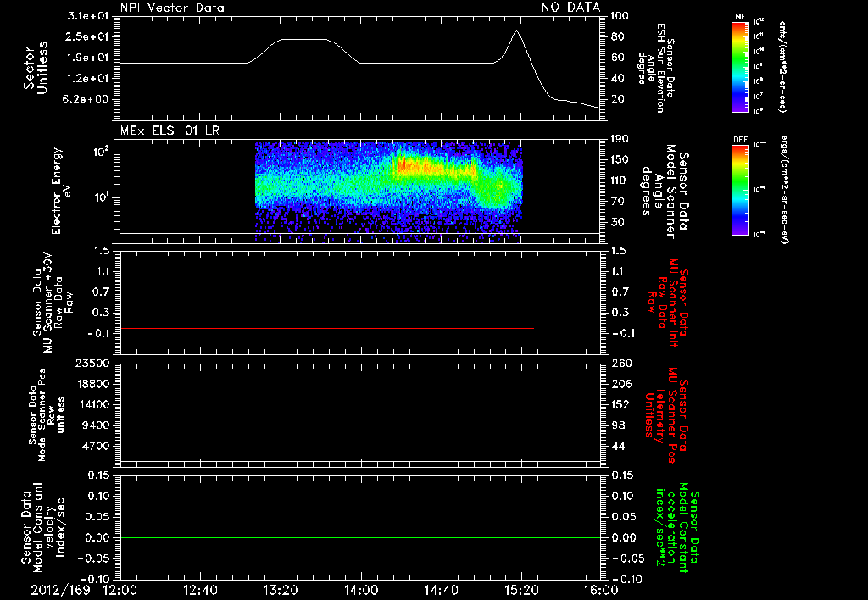Click the 'NPI Vector Data' panel title
The image size is (868, 600).
[x=172, y=8]
